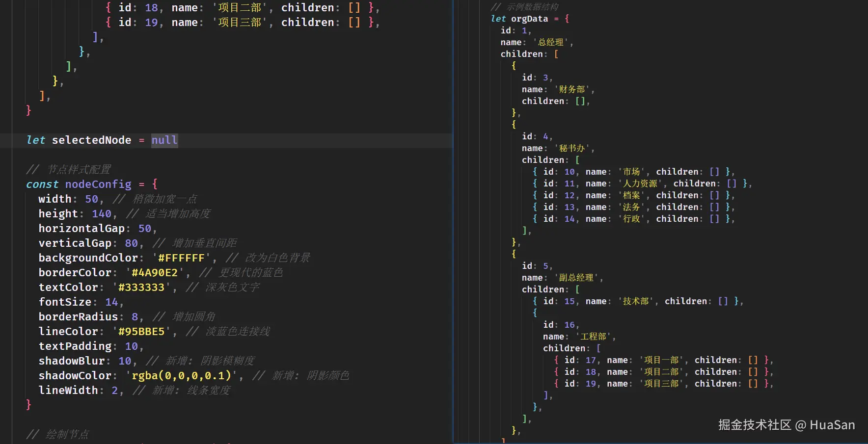
Task: Click the shadowBlur property name
Action: tap(72, 361)
